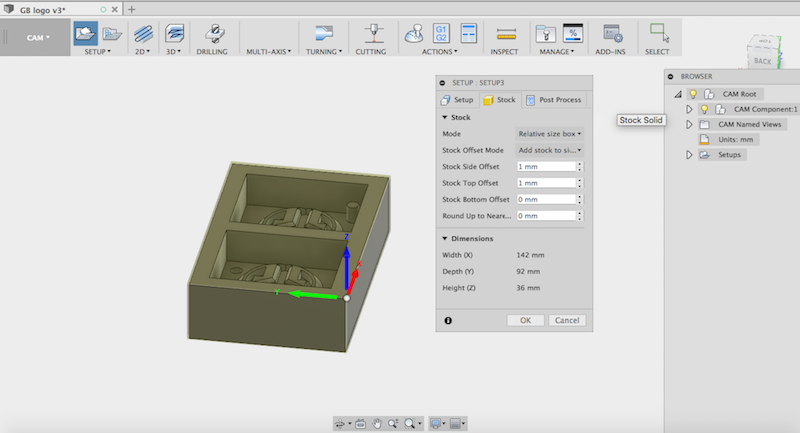Open the 2D milling strategies icon

143,34
